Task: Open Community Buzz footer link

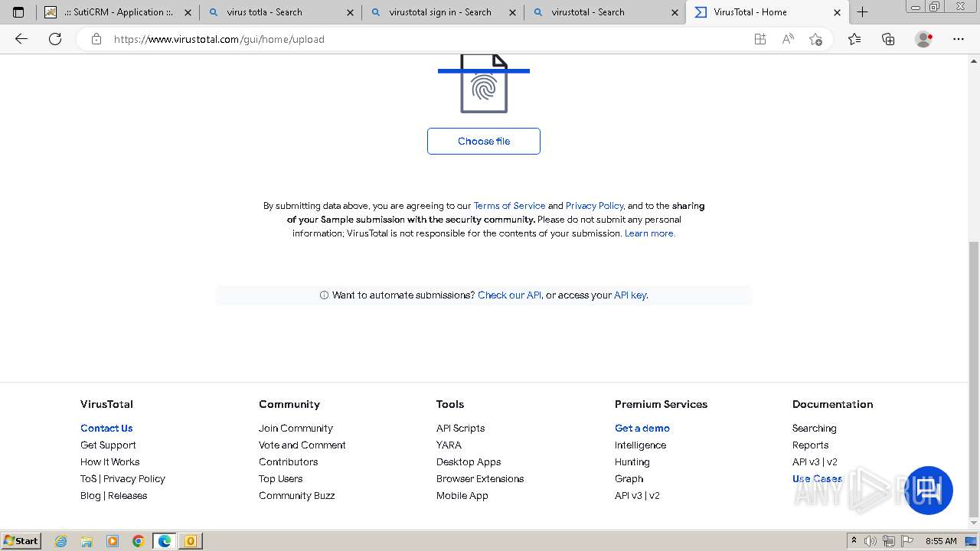Action: (296, 495)
